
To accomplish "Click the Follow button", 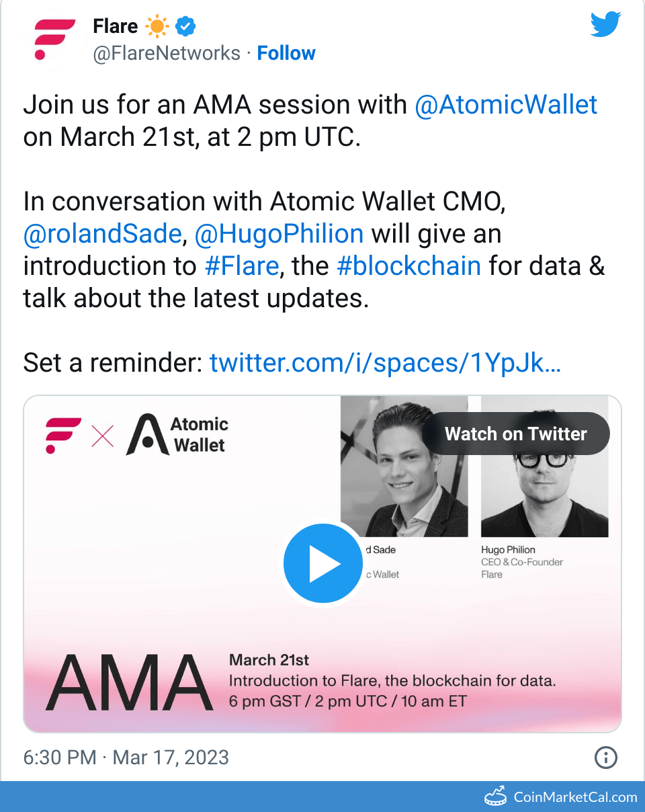I will pyautogui.click(x=286, y=53).
